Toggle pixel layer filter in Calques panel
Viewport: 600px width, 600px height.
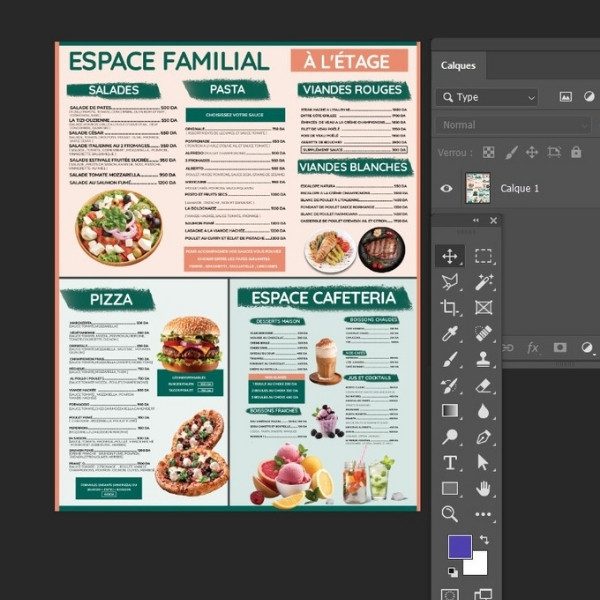point(565,97)
